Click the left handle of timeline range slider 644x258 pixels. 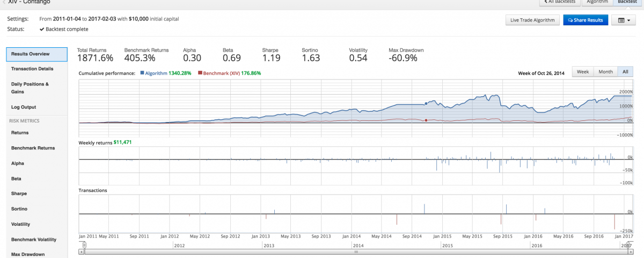[84, 245]
